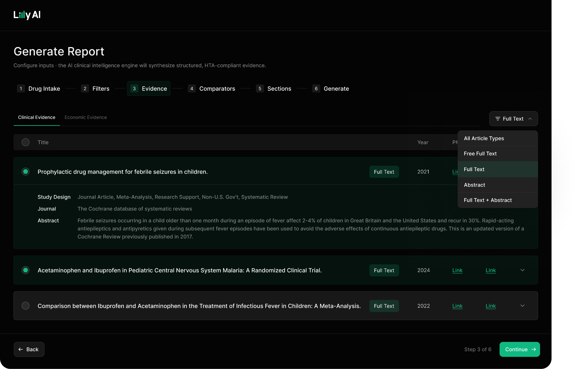
Task: Click step number 3 badge
Action: click(134, 88)
